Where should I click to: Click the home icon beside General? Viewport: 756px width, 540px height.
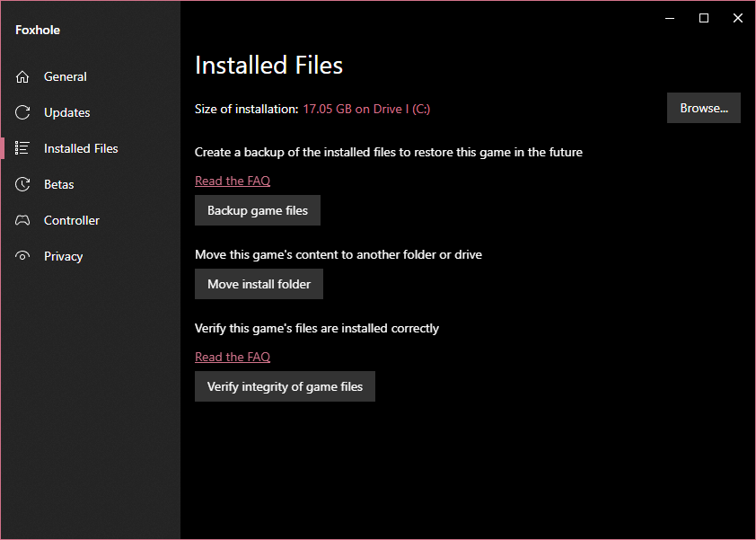click(x=23, y=77)
